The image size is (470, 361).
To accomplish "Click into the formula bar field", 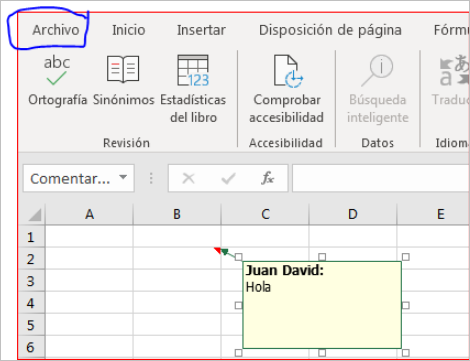I will click(x=381, y=178).
